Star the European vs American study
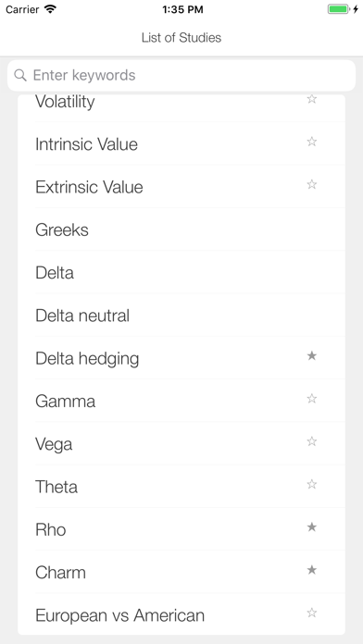This screenshot has width=363, height=644. (x=312, y=613)
